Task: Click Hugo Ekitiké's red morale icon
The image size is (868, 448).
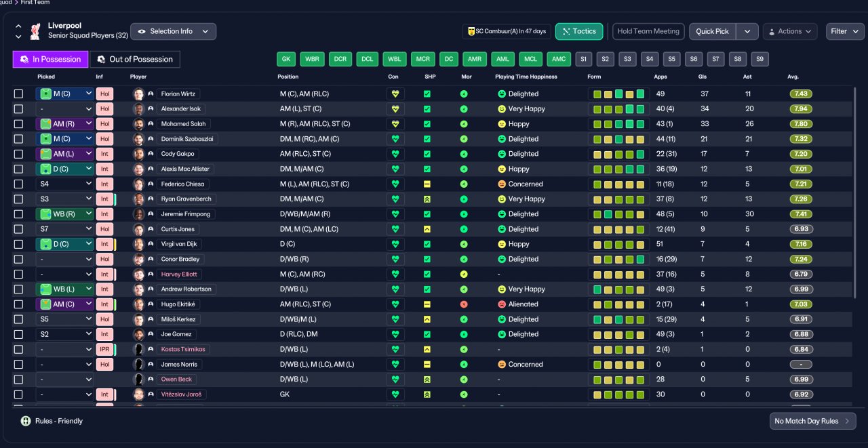Action: 464,304
